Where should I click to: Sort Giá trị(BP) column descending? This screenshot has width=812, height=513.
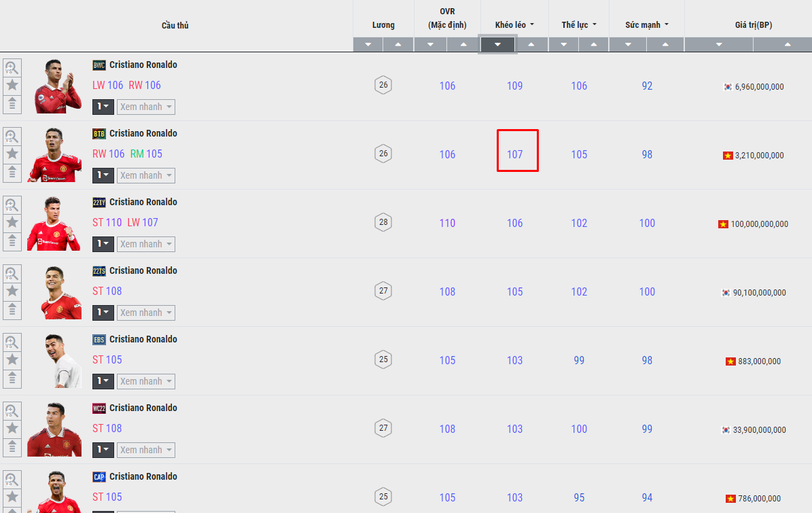[719, 45]
